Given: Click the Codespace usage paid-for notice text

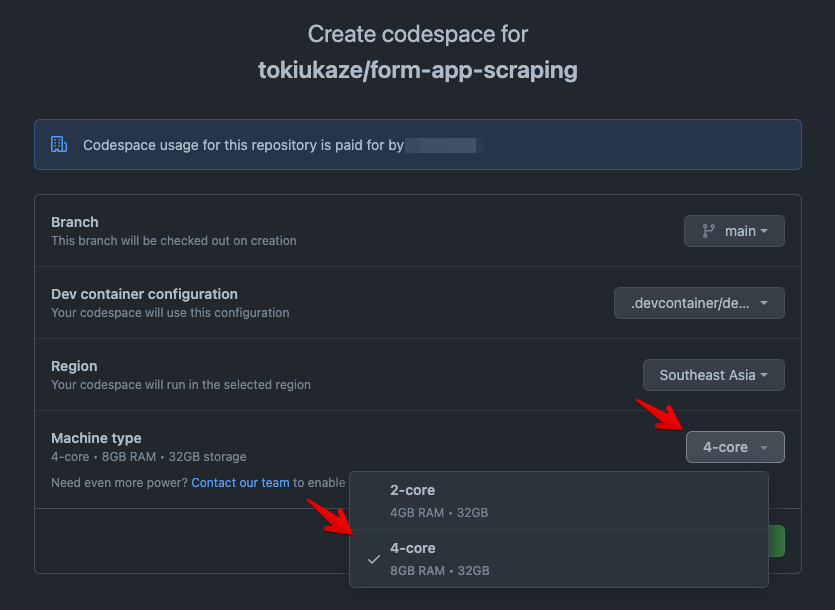Looking at the screenshot, I should [x=243, y=145].
